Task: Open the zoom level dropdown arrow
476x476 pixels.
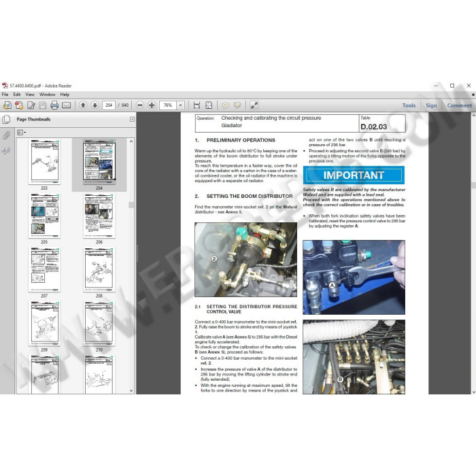Action: click(x=181, y=105)
